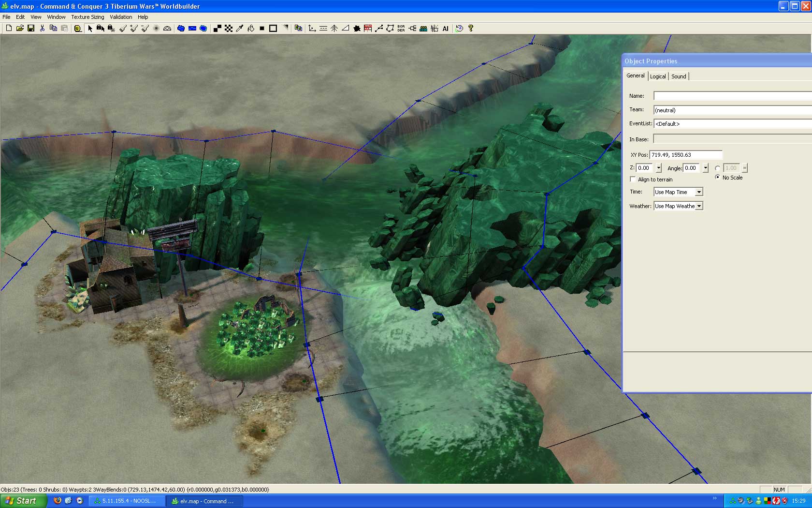Image resolution: width=812 pixels, height=508 pixels.
Task: Click the AI toolbar button
Action: click(x=446, y=29)
